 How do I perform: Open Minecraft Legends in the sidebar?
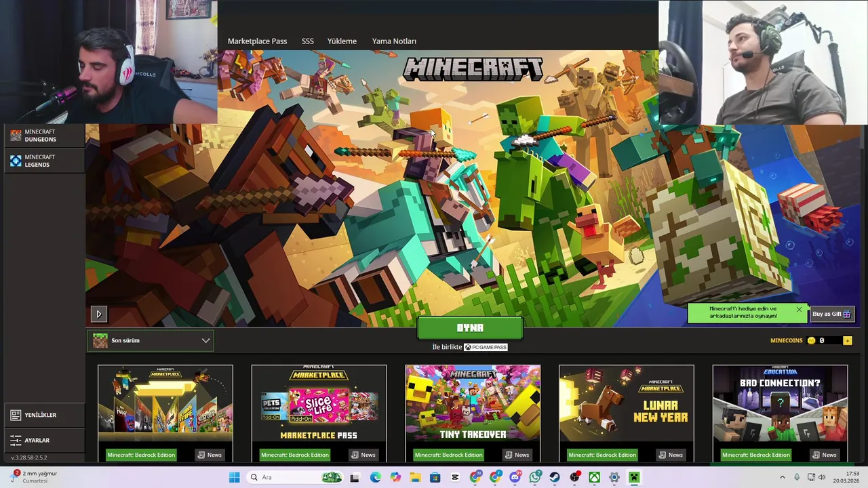(x=43, y=161)
